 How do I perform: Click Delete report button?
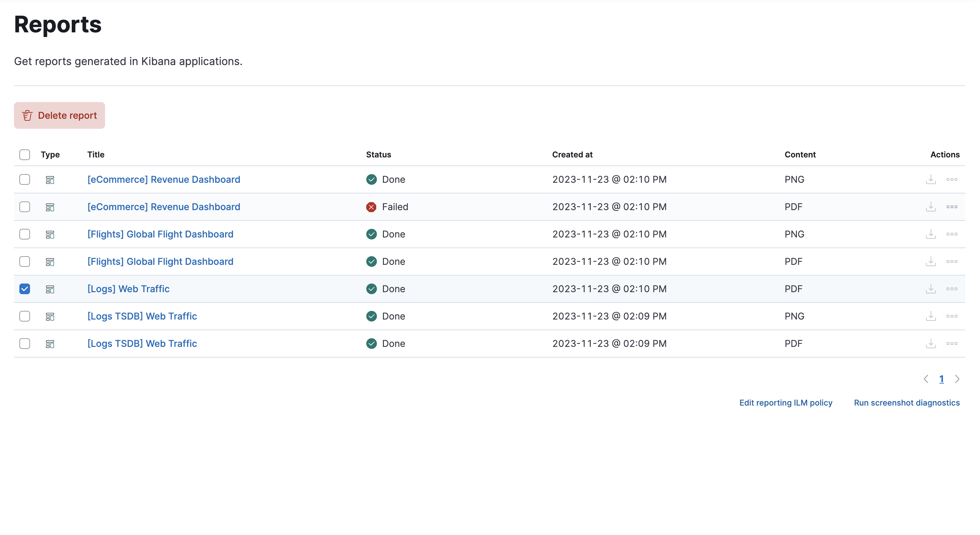pos(59,115)
